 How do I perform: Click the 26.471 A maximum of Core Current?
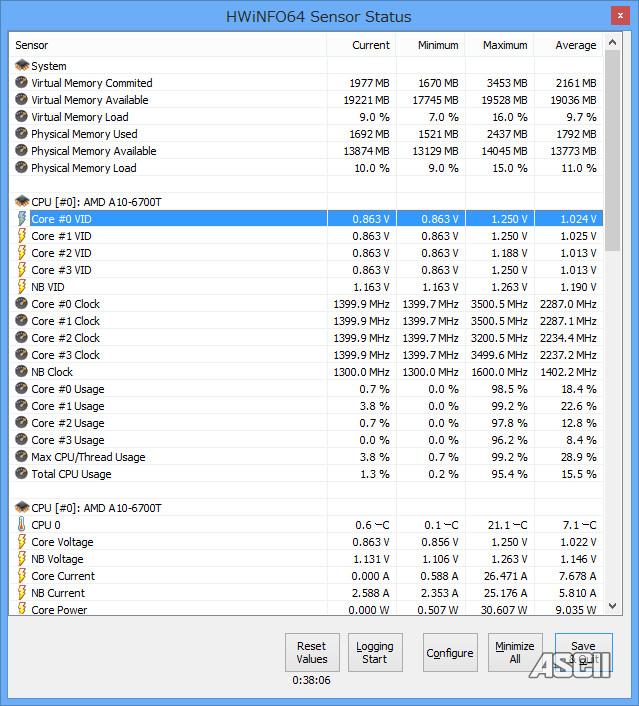pyautogui.click(x=505, y=576)
